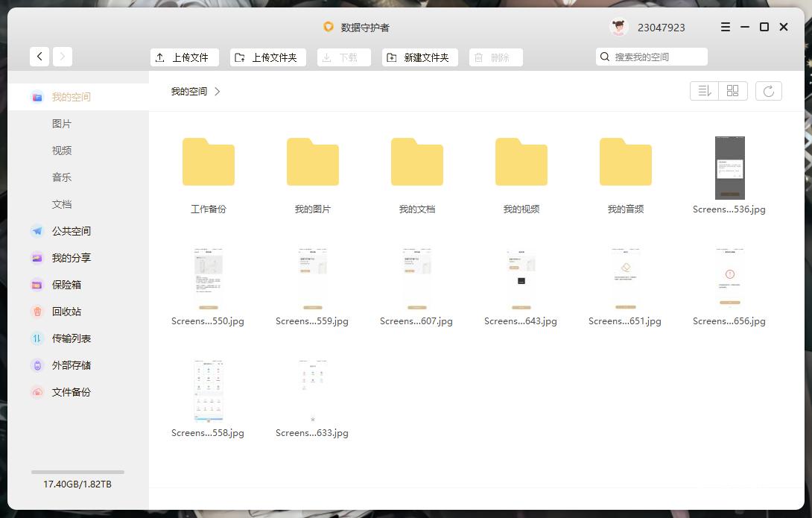Open the 外部存储 external storage section

tap(72, 364)
